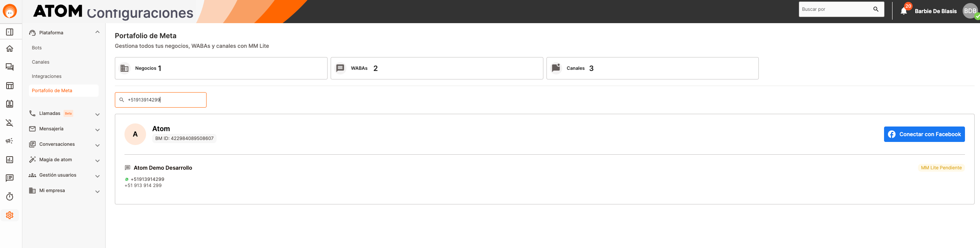980x248 pixels.
Task: Open the stopwatch timer icon
Action: tap(10, 197)
